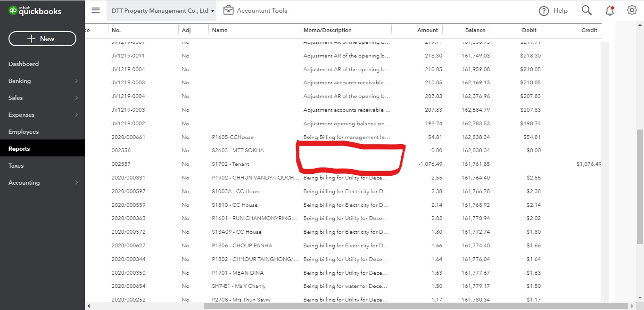Viewport: 644px width, 310px height.
Task: Select the Expenses sidebar entry
Action: [21, 114]
